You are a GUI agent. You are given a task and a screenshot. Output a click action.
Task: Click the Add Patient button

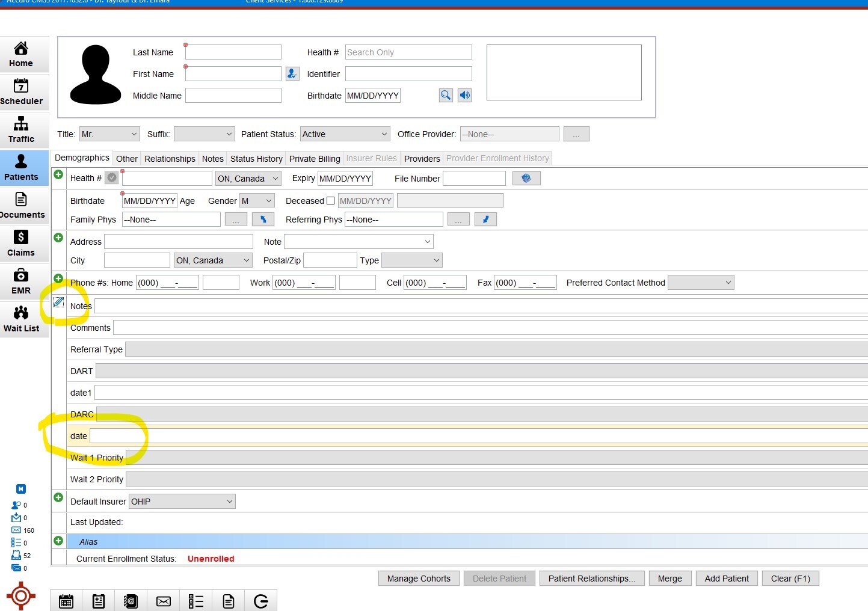click(x=727, y=579)
